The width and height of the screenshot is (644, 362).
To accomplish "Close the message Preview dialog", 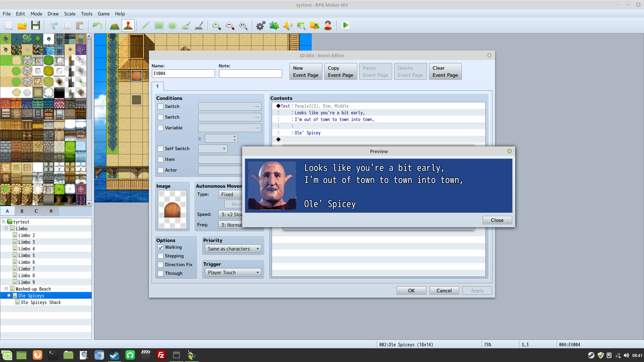I will pyautogui.click(x=497, y=220).
